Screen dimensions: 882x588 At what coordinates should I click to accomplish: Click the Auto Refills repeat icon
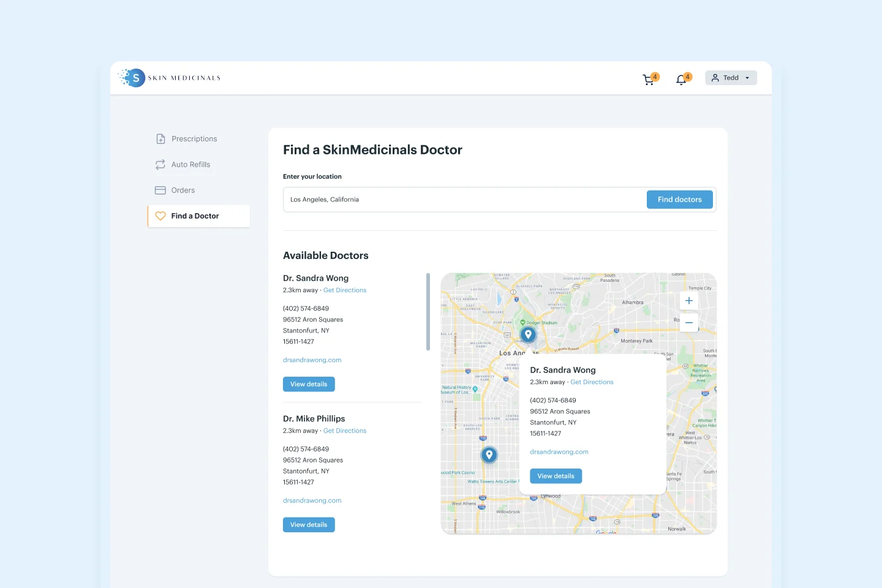pos(160,165)
